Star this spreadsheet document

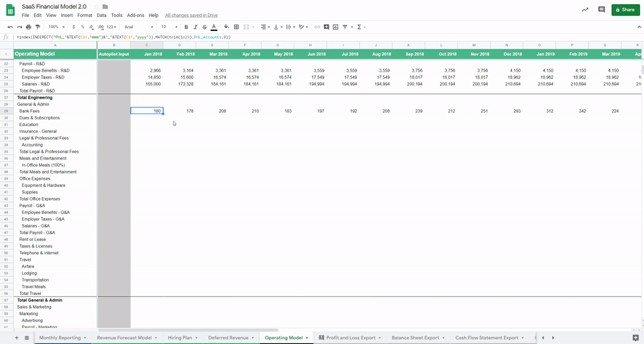coord(96,7)
